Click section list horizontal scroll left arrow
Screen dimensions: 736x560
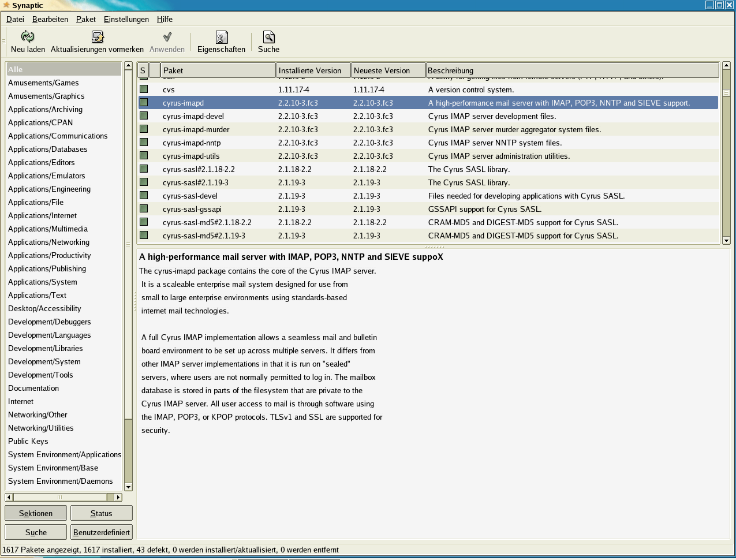tap(9, 497)
